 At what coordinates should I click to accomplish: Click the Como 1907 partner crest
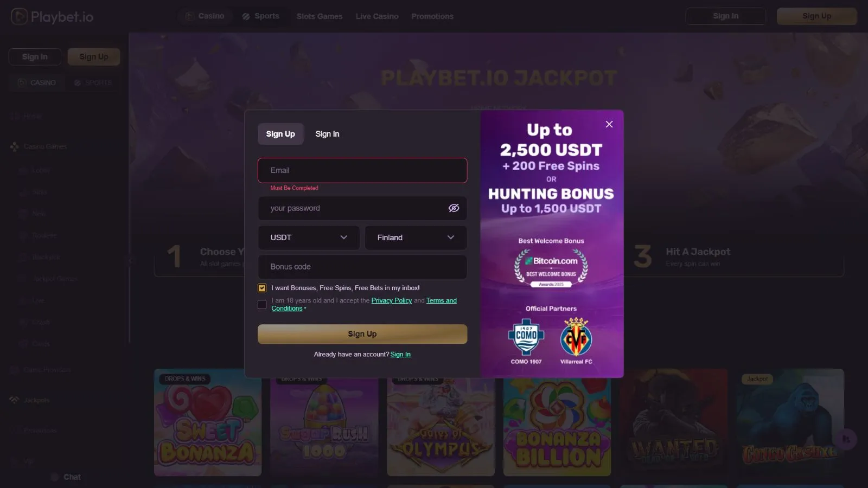(526, 337)
